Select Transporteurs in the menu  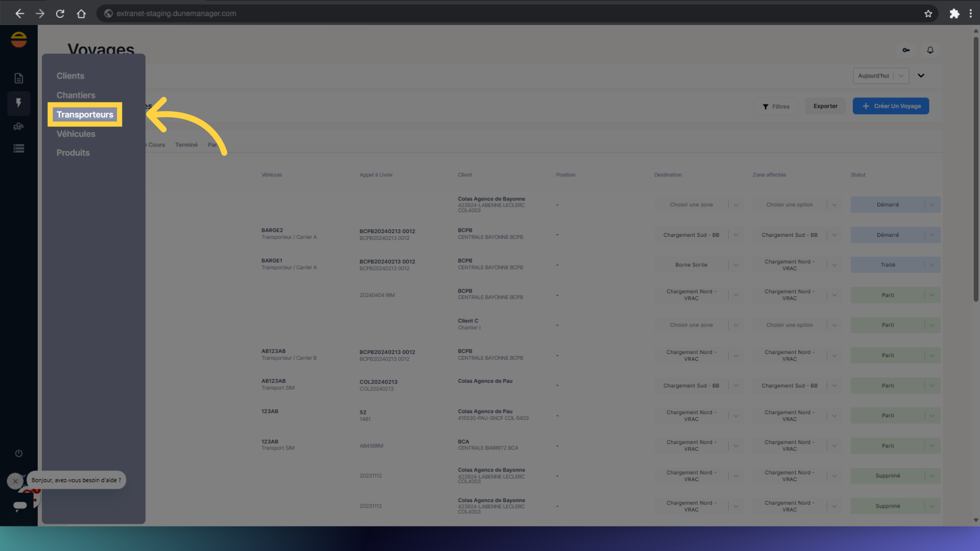[85, 114]
